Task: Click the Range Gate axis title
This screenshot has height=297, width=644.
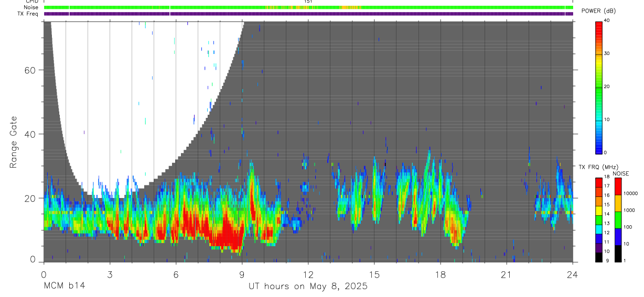Action: click(13, 142)
